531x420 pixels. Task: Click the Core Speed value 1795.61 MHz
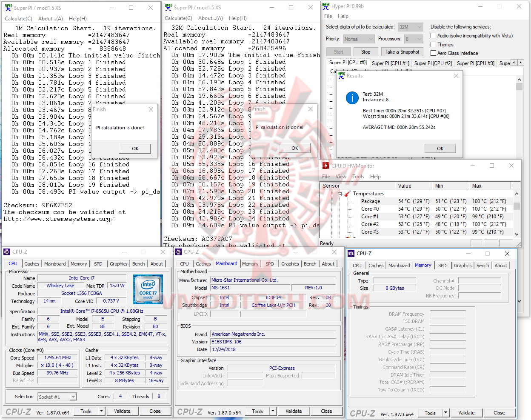(58, 357)
